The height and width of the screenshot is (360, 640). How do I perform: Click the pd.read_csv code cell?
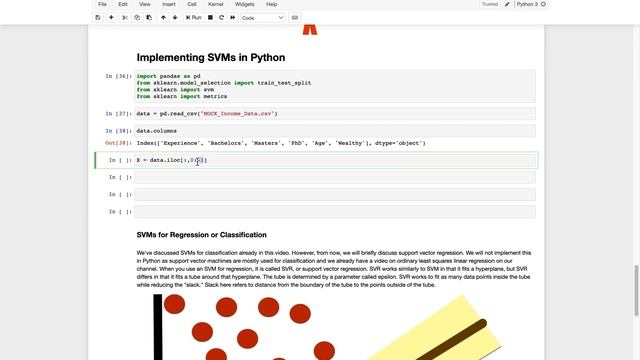(x=335, y=113)
